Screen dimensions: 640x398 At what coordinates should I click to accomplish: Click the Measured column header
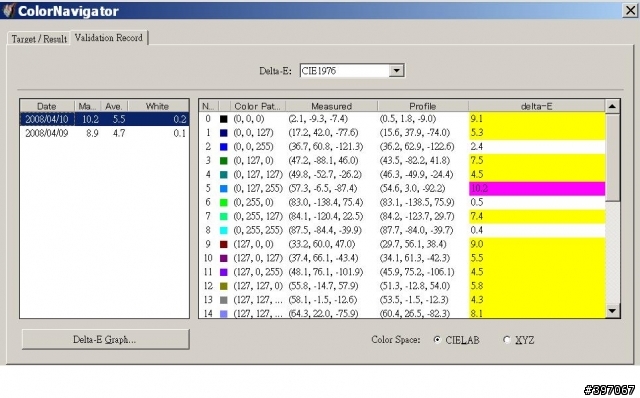coord(331,106)
